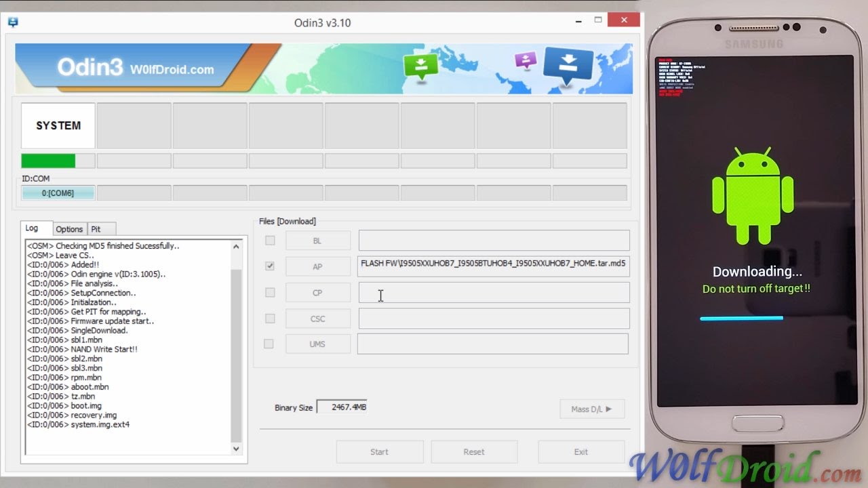Click the Android robot on phone screen
This screenshot has width=868, height=488.
(x=752, y=196)
